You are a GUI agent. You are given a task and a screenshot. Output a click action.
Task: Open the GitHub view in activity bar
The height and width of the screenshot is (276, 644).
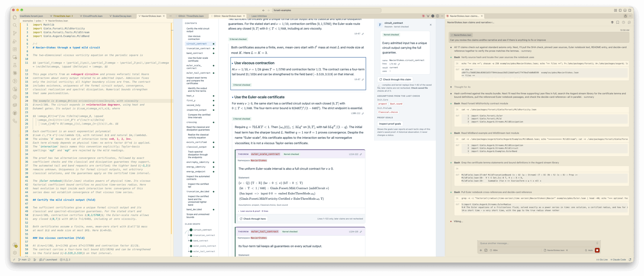pos(15,113)
